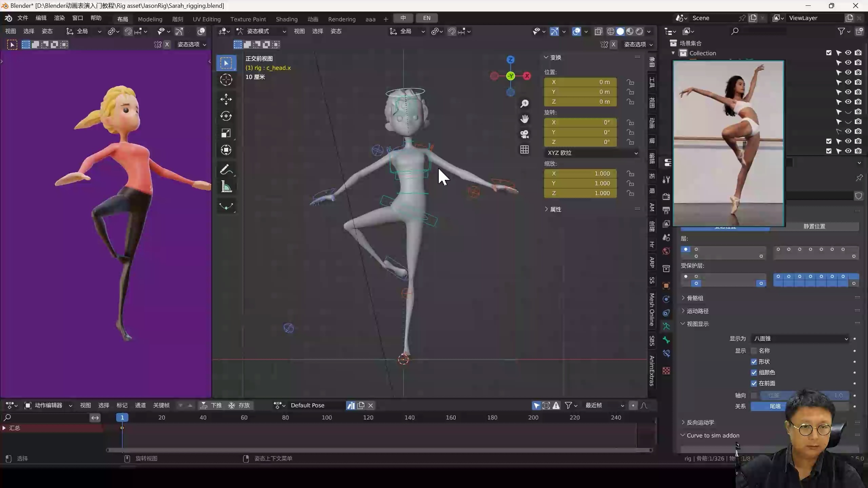Switch to the UV Editing workspace
Image resolution: width=868 pixels, height=488 pixels.
point(207,19)
